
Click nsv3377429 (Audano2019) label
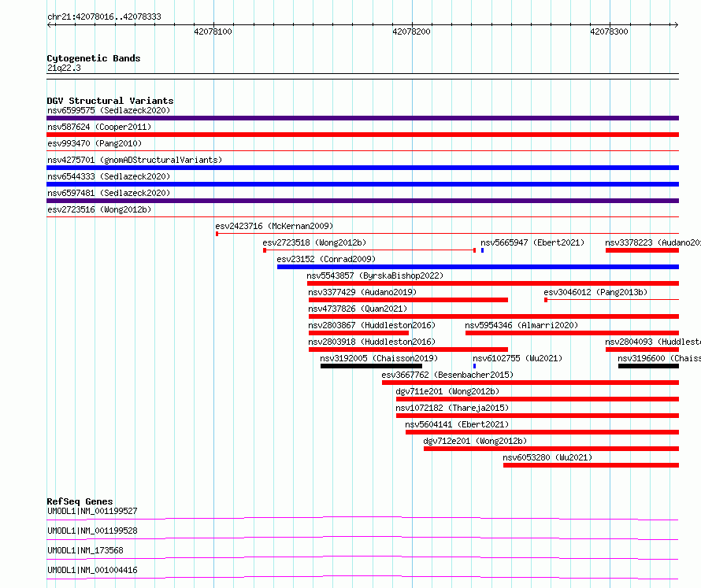click(362, 292)
